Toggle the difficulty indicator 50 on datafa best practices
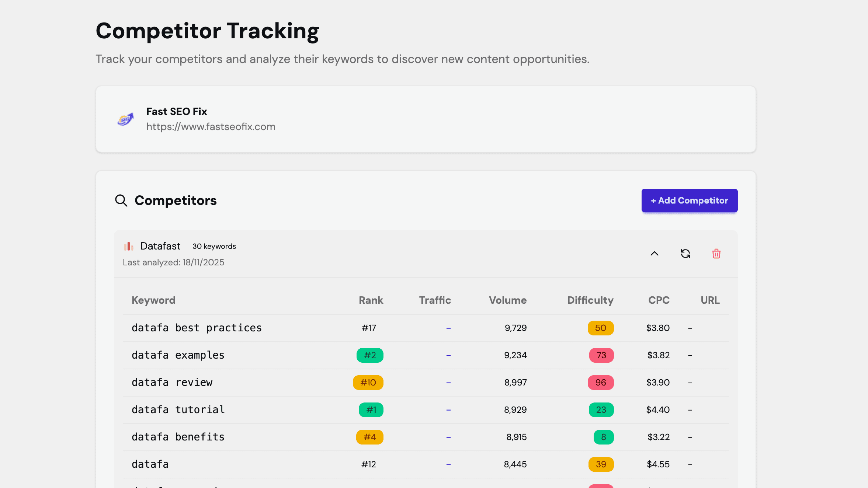The image size is (868, 488). (x=600, y=328)
